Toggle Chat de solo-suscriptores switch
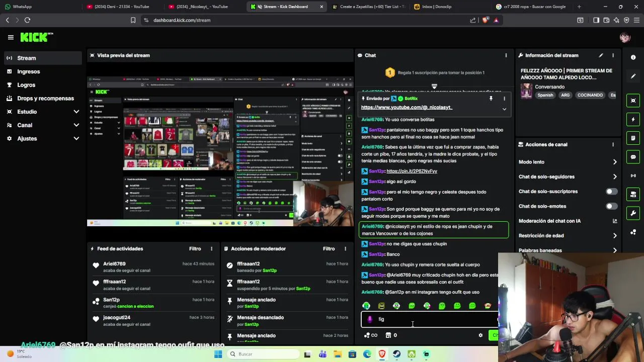The height and width of the screenshot is (362, 644). point(611,192)
